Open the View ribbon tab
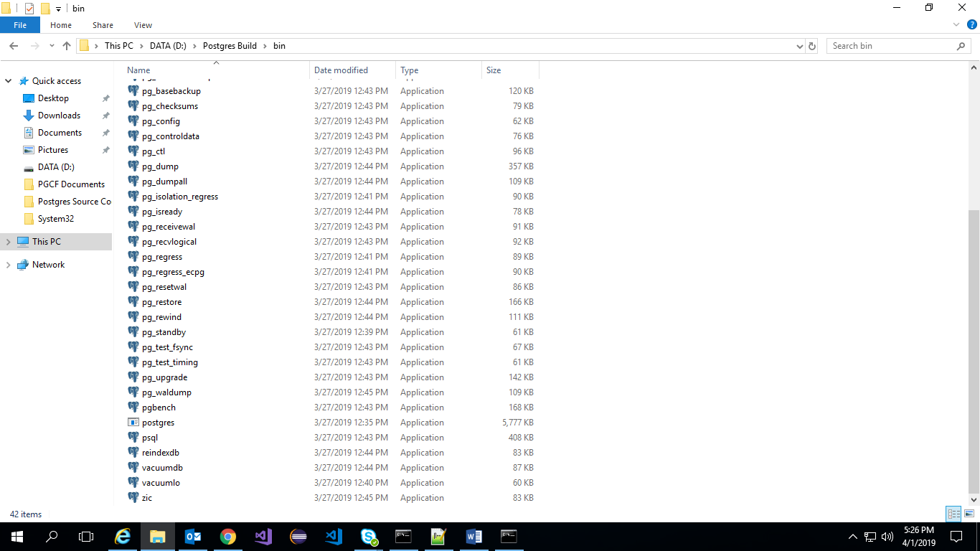 pyautogui.click(x=143, y=25)
